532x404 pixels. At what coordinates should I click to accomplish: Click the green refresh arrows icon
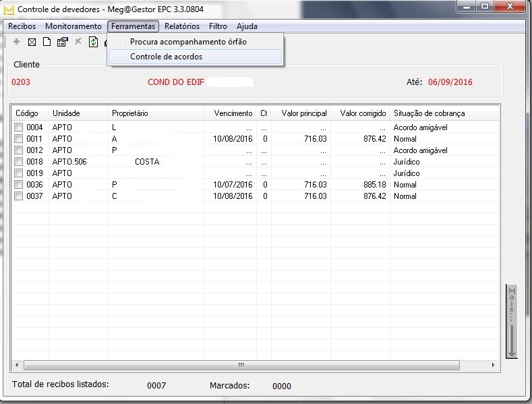tap(93, 42)
